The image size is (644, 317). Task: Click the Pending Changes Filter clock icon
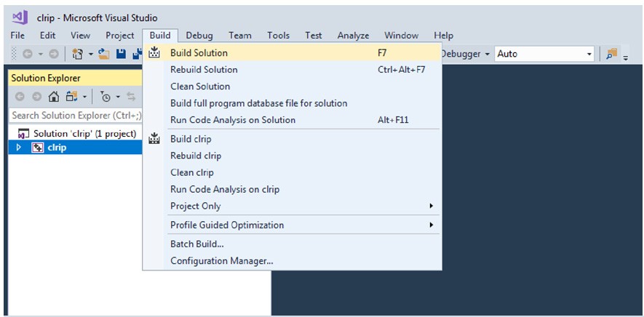[106, 96]
